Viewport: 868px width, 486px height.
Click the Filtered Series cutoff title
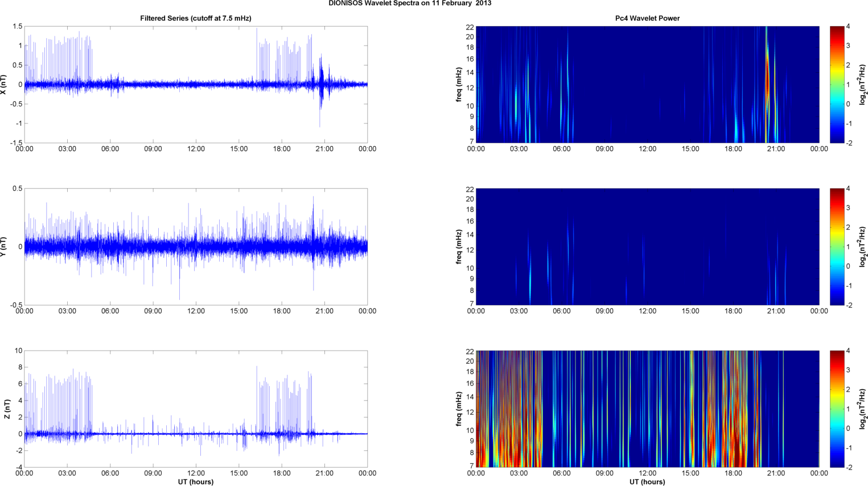point(196,18)
